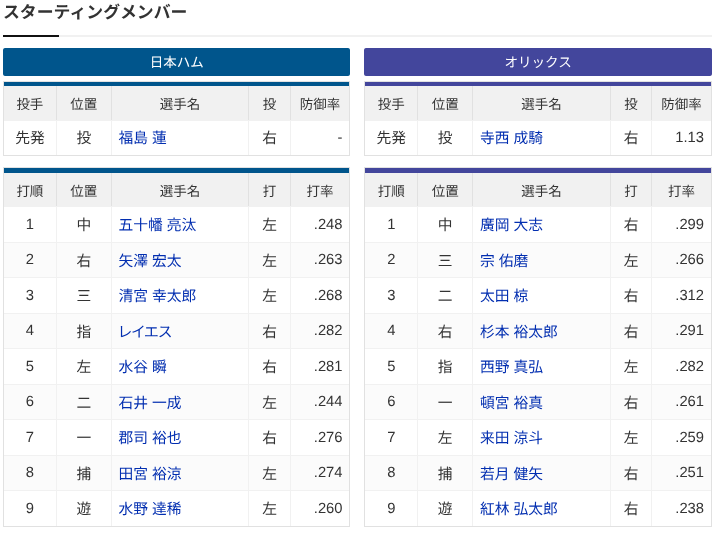Select 田宮 裕涼's batting average .274
717x534 pixels.
[x=328, y=472]
